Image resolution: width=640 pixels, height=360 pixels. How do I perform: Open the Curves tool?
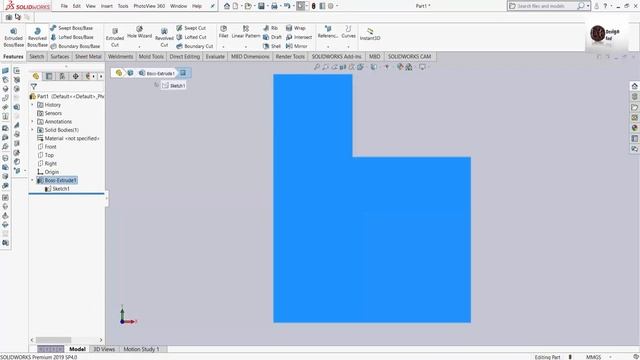[348, 32]
